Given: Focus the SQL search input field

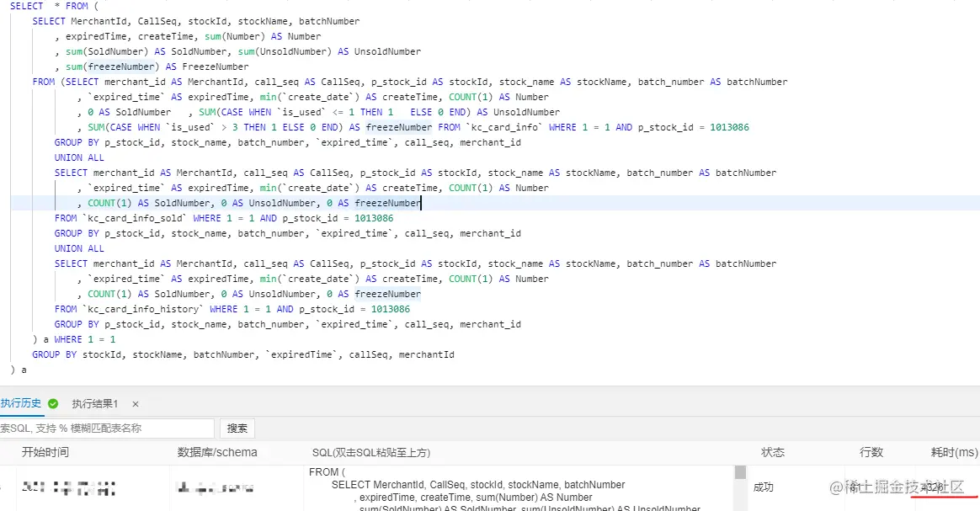Looking at the screenshot, I should [x=106, y=428].
